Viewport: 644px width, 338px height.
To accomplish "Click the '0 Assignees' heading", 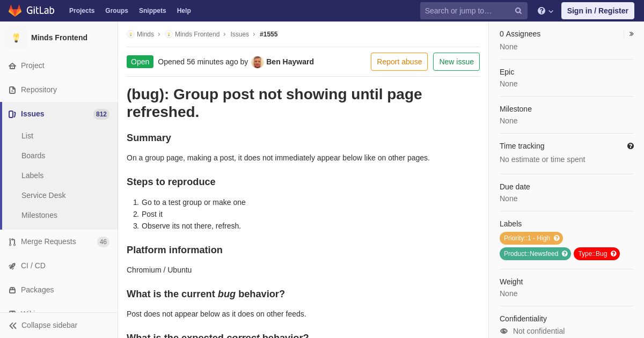I will [520, 34].
